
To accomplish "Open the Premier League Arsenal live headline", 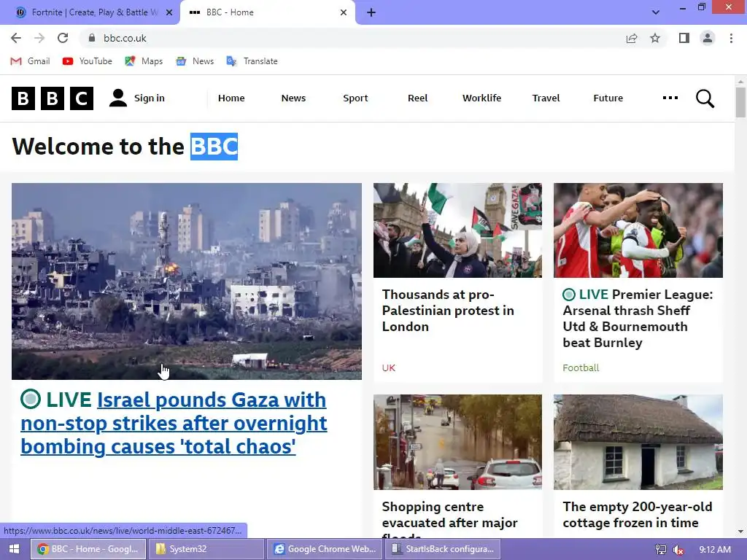I will pyautogui.click(x=638, y=319).
